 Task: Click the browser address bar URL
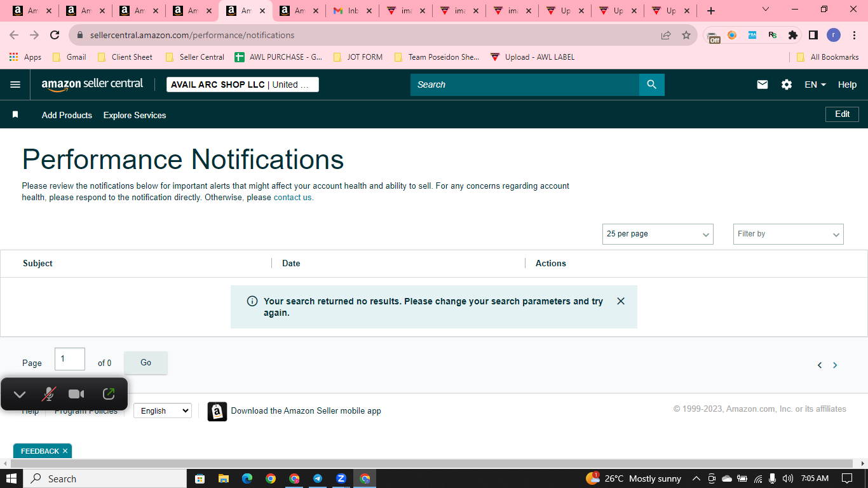coord(192,35)
